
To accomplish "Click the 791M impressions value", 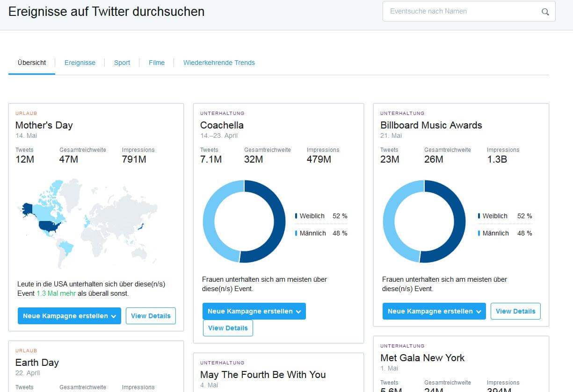I will [134, 159].
